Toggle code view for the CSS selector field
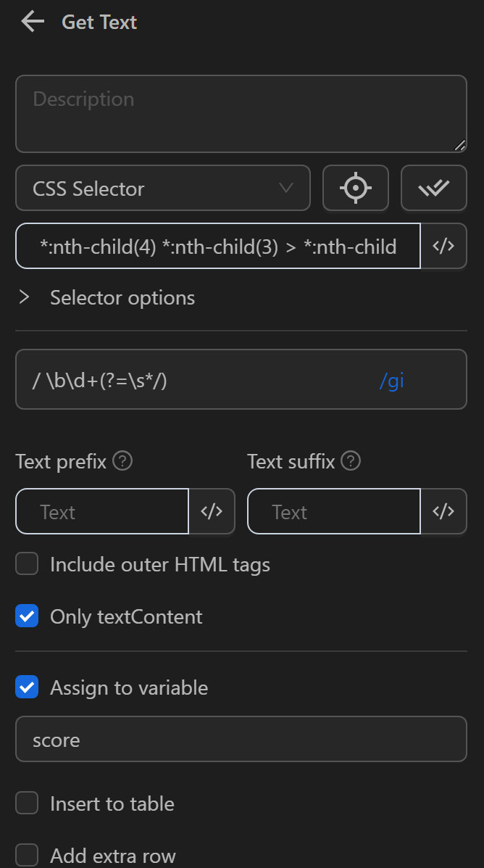 444,247
